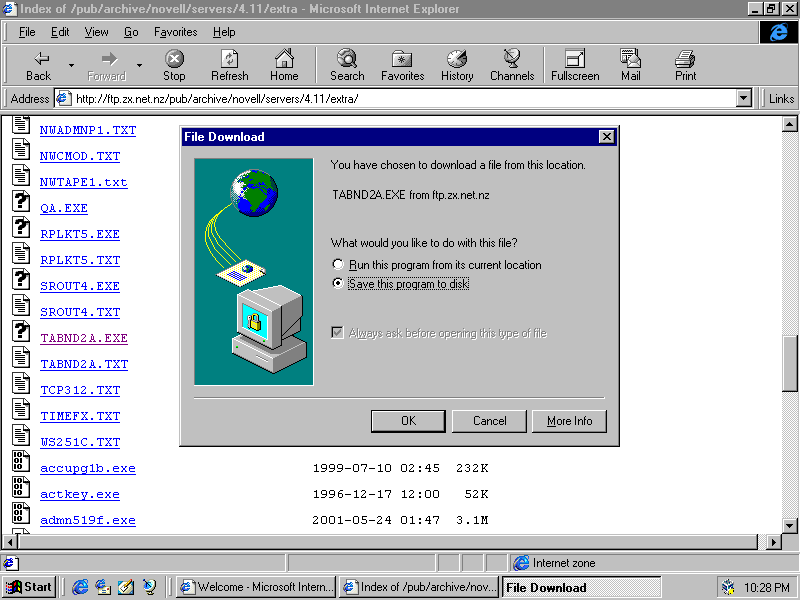
Task: Click the RPLKT5.EXE file icon
Action: click(21, 227)
